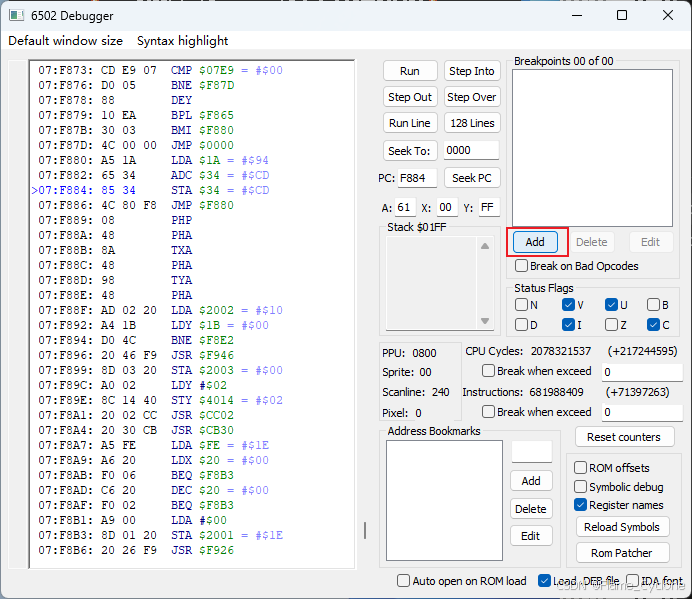Click the Y register field
692x599 pixels.
[489, 207]
